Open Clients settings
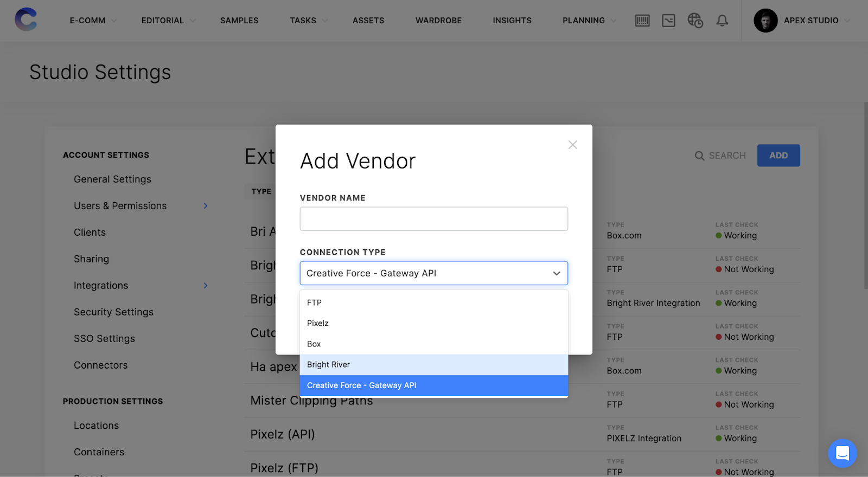This screenshot has height=477, width=868. pyautogui.click(x=90, y=233)
